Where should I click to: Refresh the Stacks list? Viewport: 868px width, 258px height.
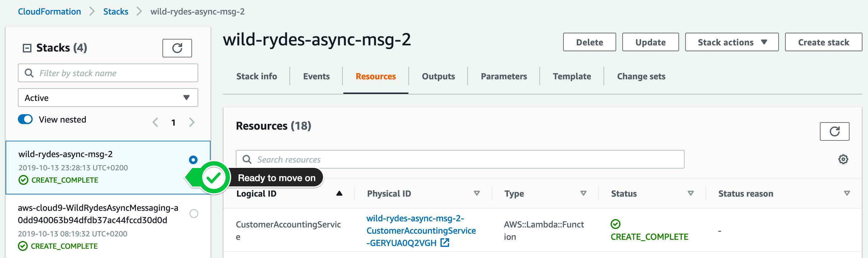point(177,48)
